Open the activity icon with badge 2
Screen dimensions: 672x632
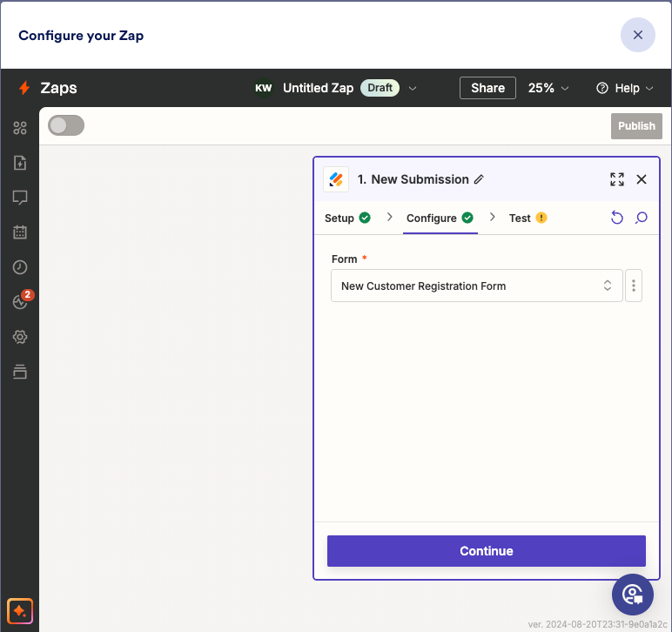(21, 301)
